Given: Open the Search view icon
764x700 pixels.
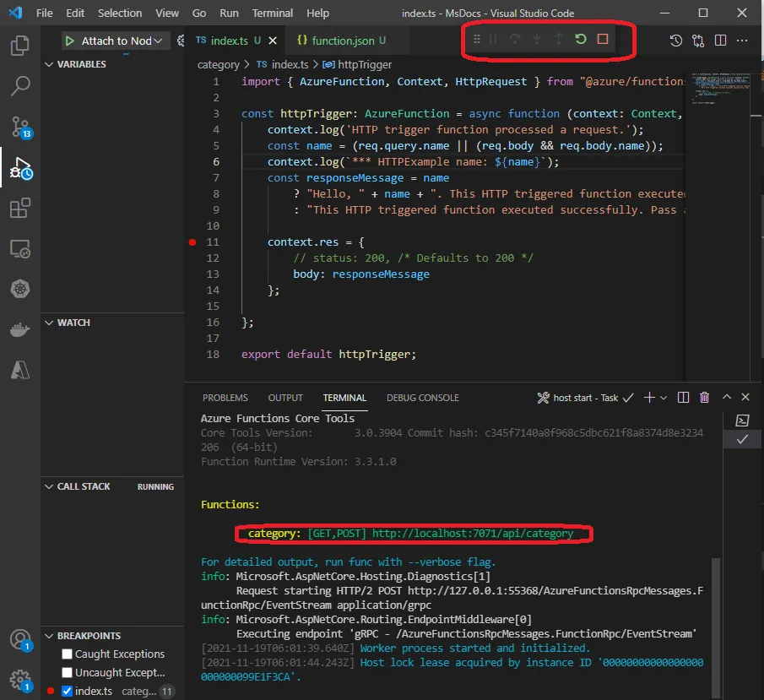Looking at the screenshot, I should click(20, 85).
